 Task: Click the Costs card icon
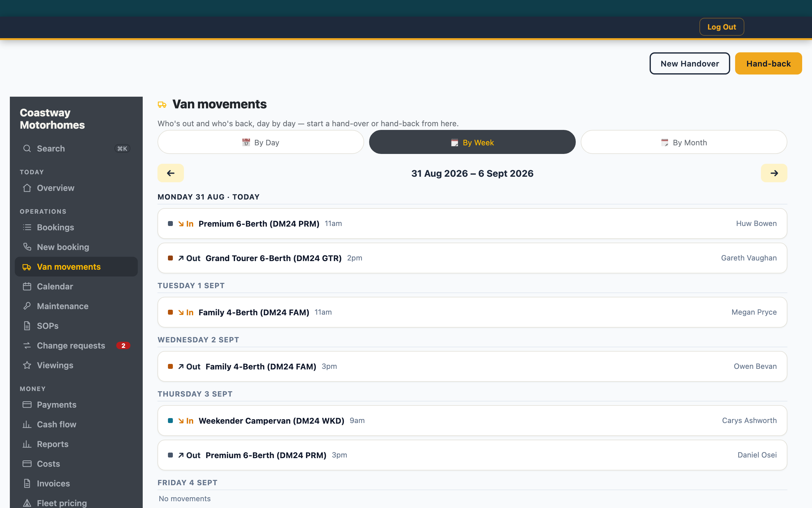coord(27,464)
